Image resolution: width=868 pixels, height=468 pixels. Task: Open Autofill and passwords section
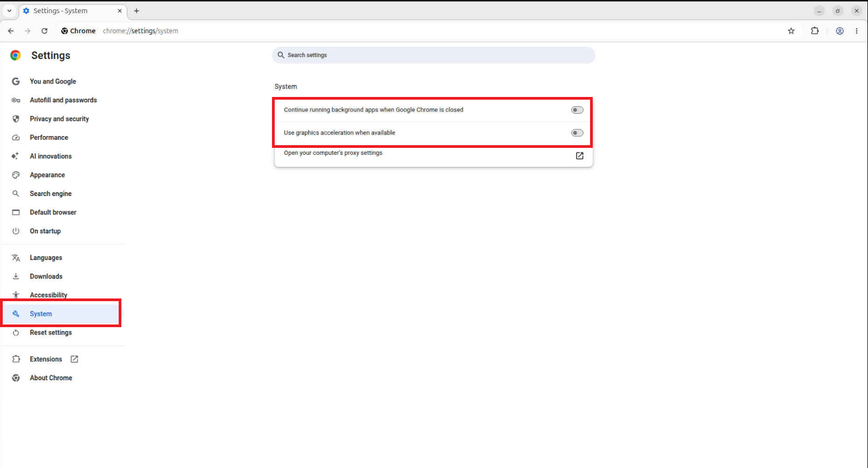pyautogui.click(x=63, y=100)
